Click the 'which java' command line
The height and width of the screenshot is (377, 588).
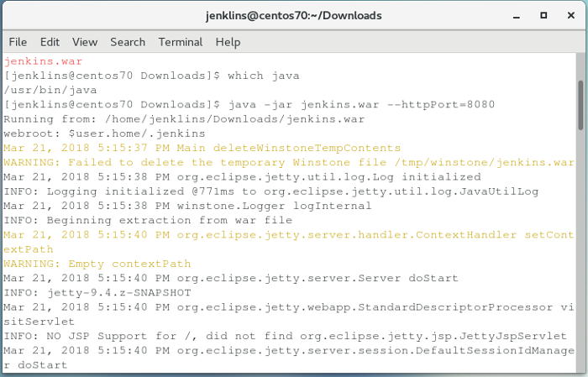pyautogui.click(x=151, y=76)
